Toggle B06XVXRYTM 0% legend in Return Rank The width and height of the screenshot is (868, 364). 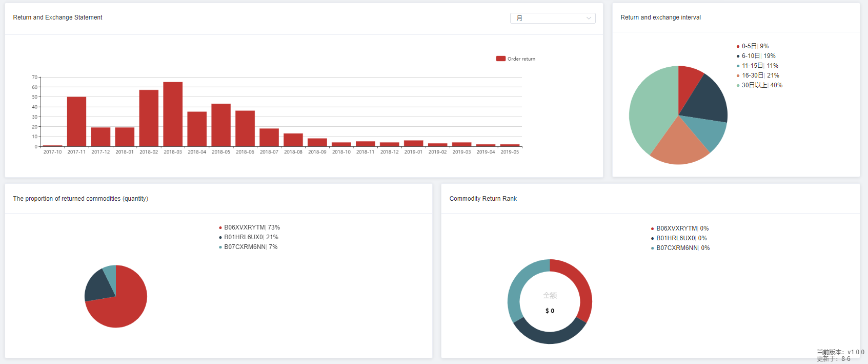[680, 228]
